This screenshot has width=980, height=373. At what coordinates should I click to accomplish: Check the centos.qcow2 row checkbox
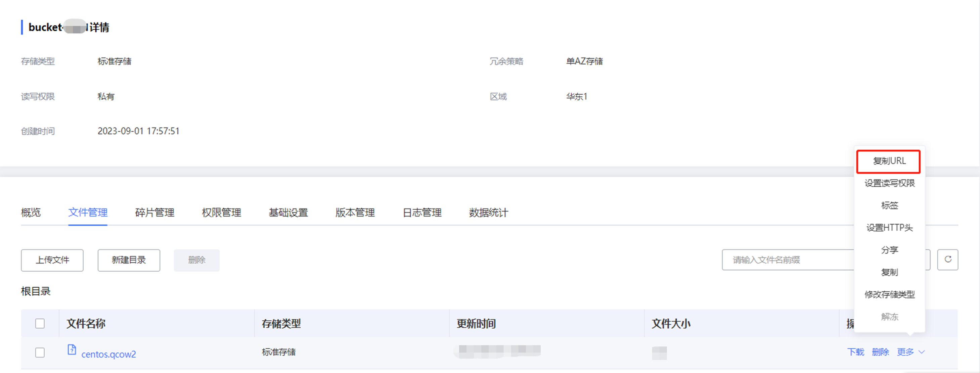(x=40, y=353)
